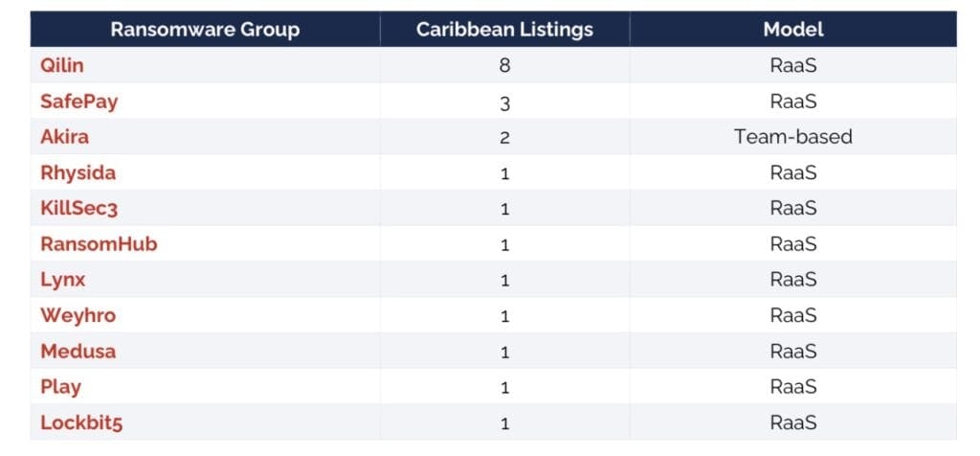Select the RaaS cell in Qilin's row
Image resolution: width=980 pixels, height=456 pixels.
(x=793, y=66)
